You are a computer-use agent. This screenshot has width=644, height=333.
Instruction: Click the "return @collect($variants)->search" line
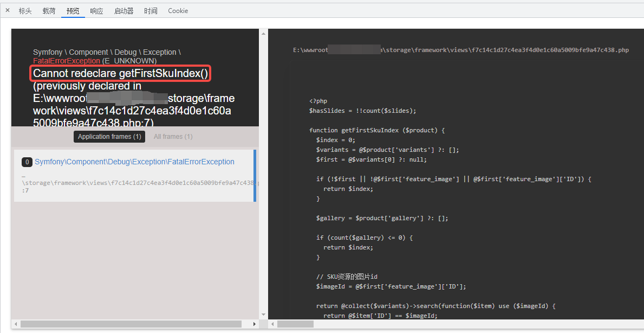436,306
